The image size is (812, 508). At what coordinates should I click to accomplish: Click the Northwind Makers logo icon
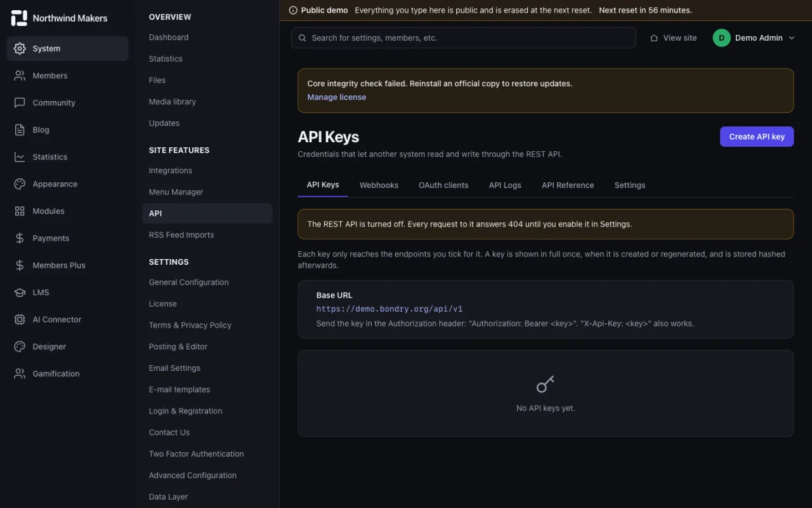[x=19, y=18]
